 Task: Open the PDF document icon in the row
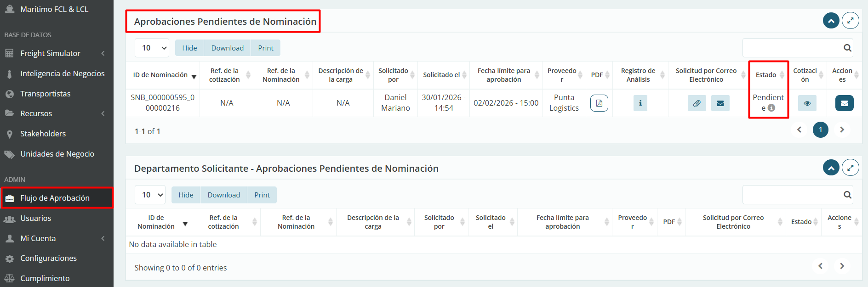pyautogui.click(x=599, y=103)
